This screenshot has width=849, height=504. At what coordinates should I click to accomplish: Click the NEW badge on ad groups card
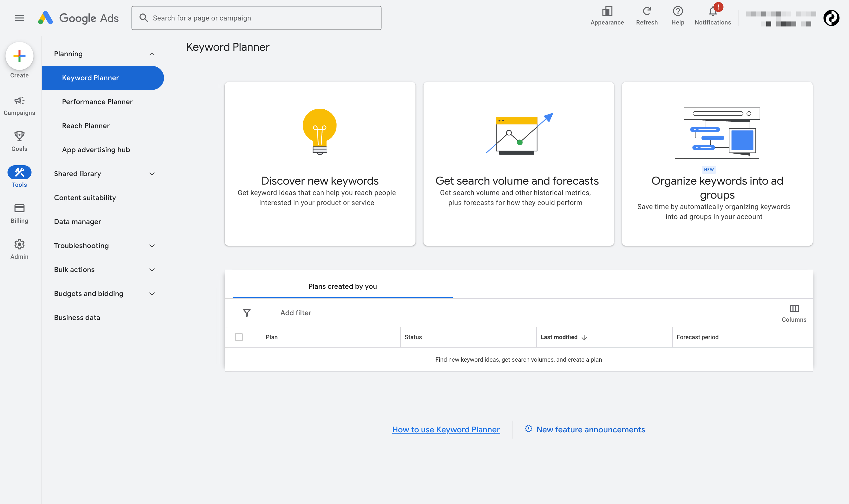(709, 170)
